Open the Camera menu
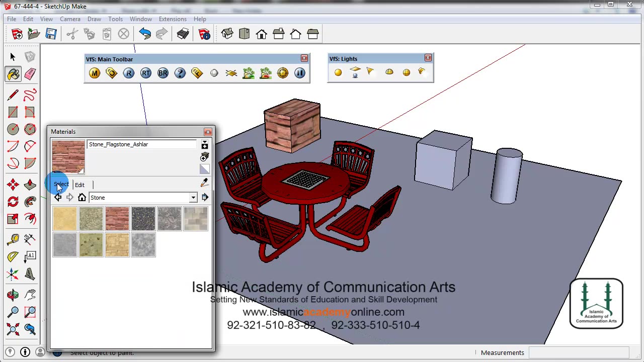Image resolution: width=644 pixels, height=362 pixels. click(x=70, y=19)
